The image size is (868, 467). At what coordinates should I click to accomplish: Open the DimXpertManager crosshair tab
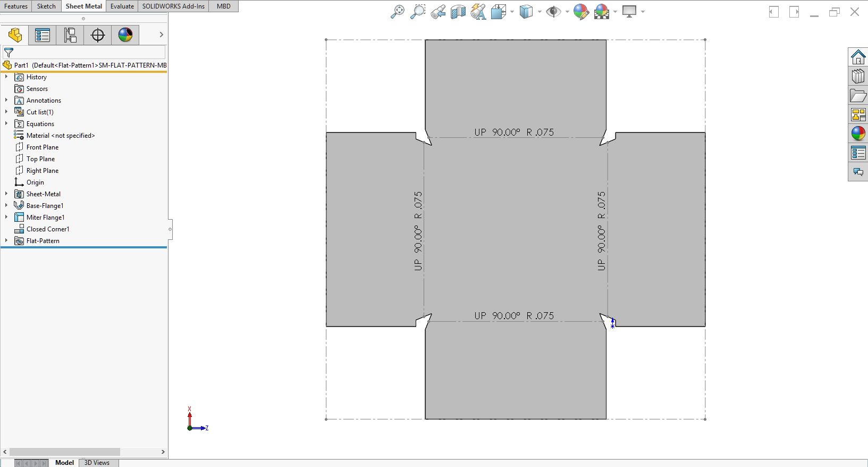(98, 35)
